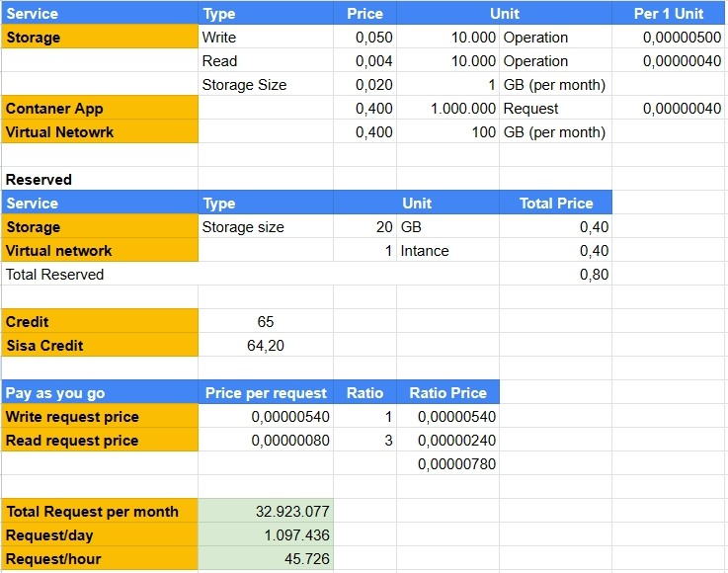Select the 'Request/day' label cell
Viewport: 728px width, 573px height.
coord(100,534)
